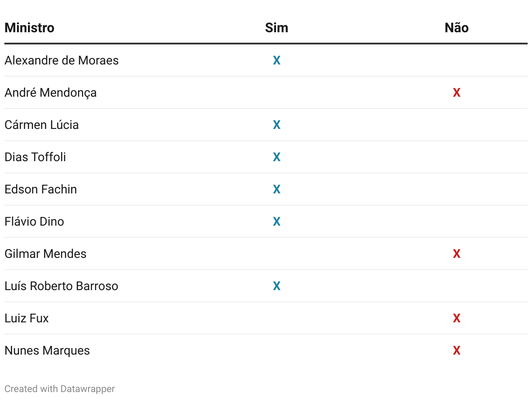
Task: Open the Created with Datawrapper link
Action: (60, 389)
